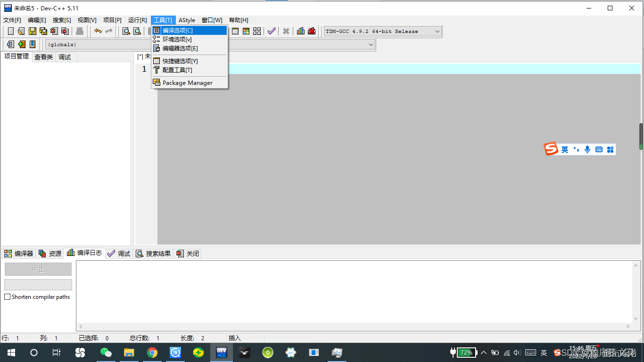Open the 搜索[S] menu
644x362 pixels.
pos(62,20)
